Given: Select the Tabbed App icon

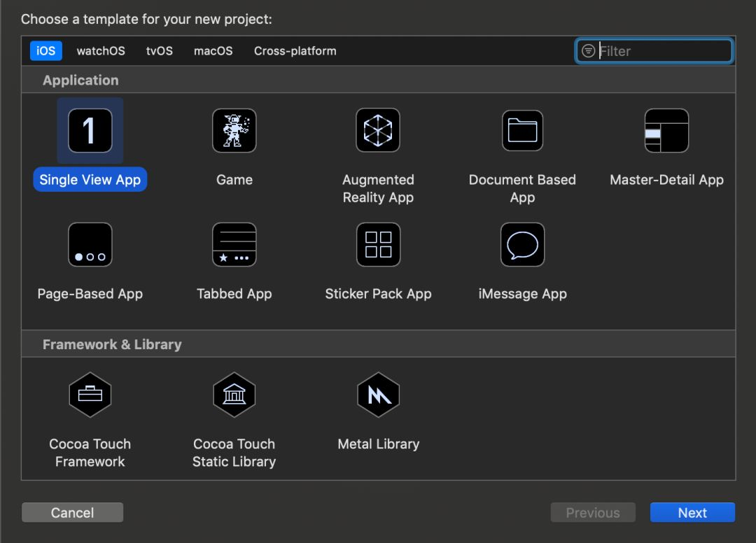Looking at the screenshot, I should 234,244.
